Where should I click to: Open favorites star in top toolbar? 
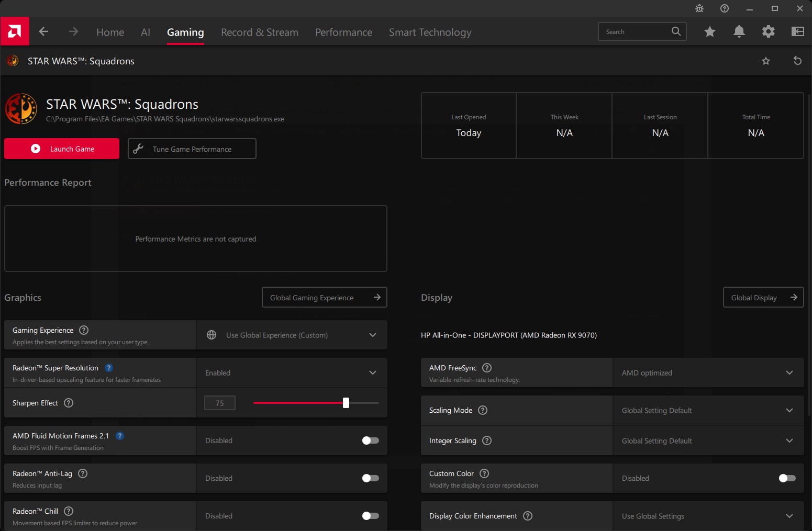click(710, 31)
